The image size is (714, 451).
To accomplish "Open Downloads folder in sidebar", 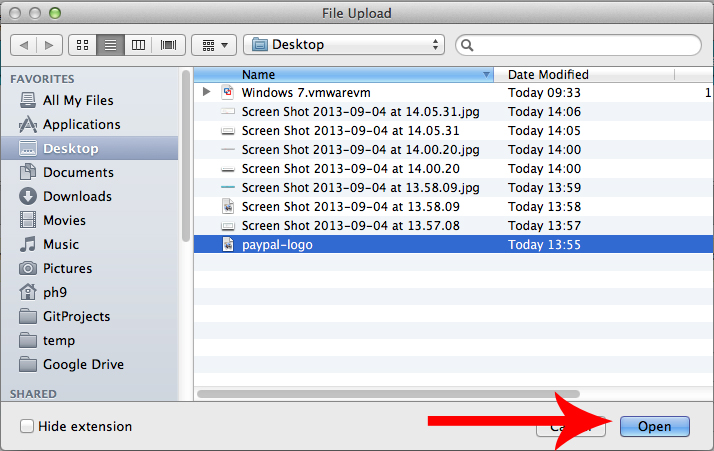I will (x=77, y=196).
